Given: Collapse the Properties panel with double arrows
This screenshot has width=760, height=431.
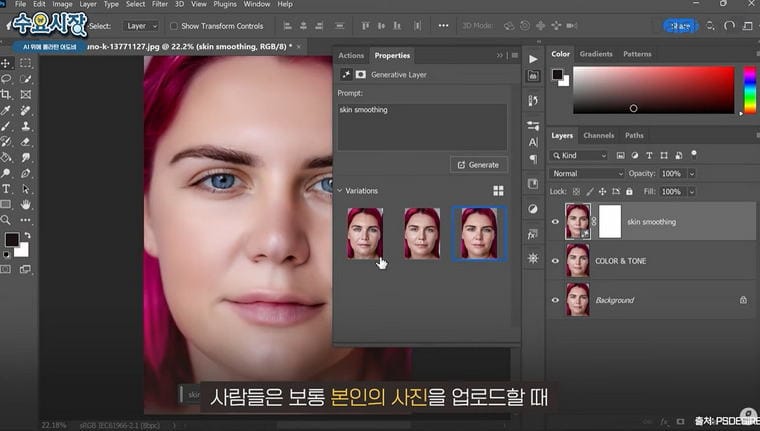Looking at the screenshot, I should pyautogui.click(x=500, y=55).
